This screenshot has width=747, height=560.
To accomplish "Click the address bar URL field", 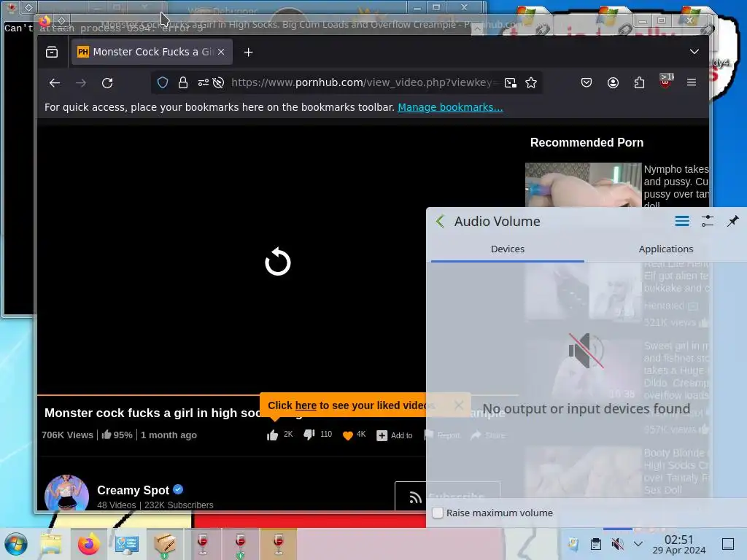I will click(x=365, y=83).
